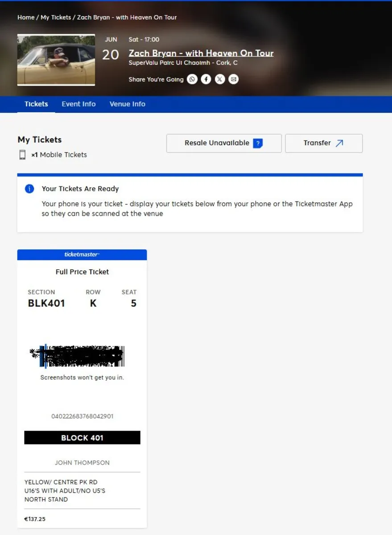This screenshot has width=392, height=535.
Task: Switch to the Venue Info tab
Action: coord(128,104)
